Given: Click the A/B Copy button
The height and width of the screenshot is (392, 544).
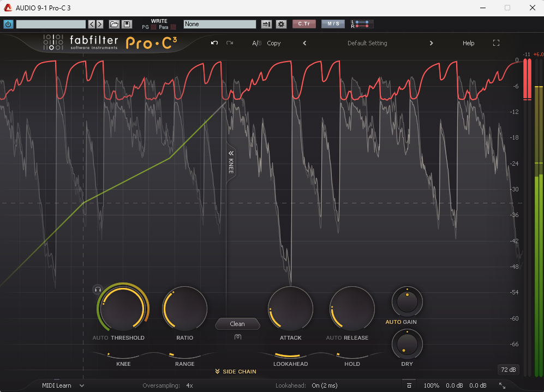Looking at the screenshot, I should tap(273, 43).
